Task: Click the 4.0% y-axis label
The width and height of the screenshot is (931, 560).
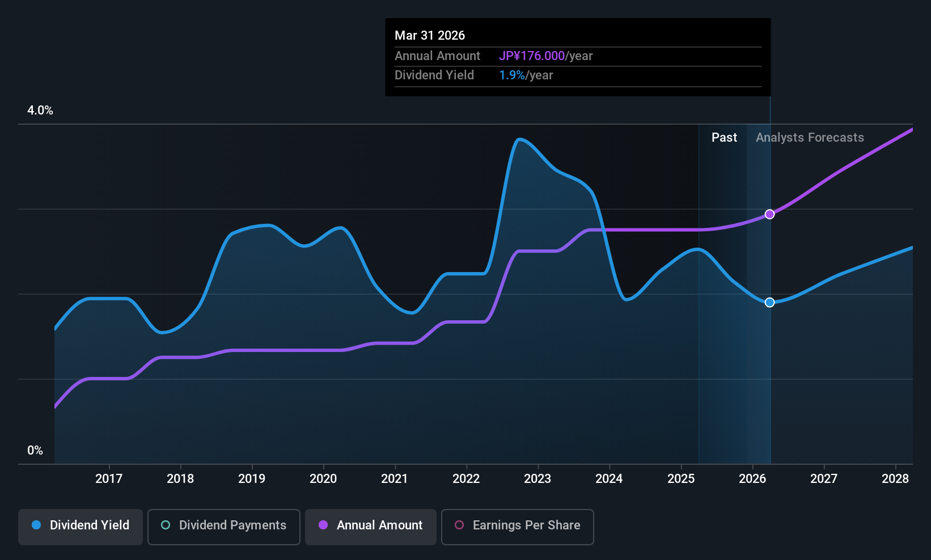Action: [40, 111]
